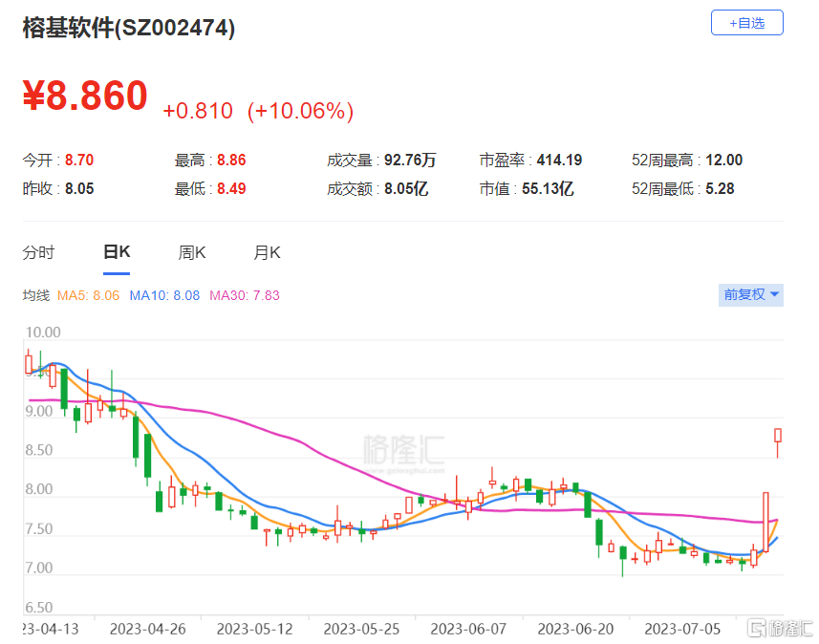The image size is (819, 644).
Task: Toggle the MA5 moving average label
Action: coord(88,295)
